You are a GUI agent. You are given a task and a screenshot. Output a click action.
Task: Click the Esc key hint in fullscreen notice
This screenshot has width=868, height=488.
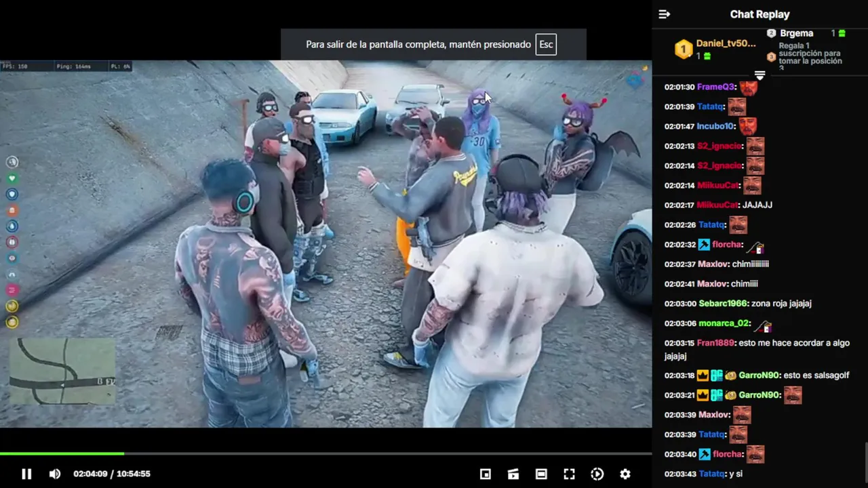click(546, 45)
